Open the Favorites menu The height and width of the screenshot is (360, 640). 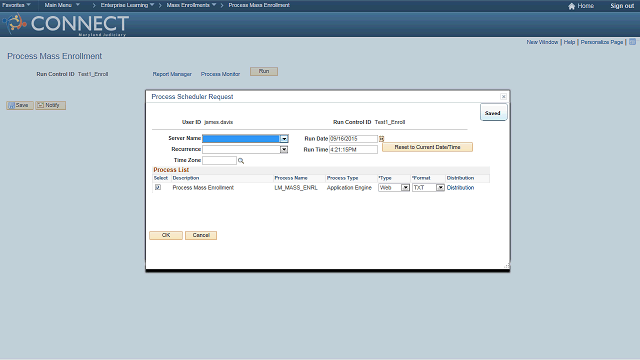(x=16, y=5)
